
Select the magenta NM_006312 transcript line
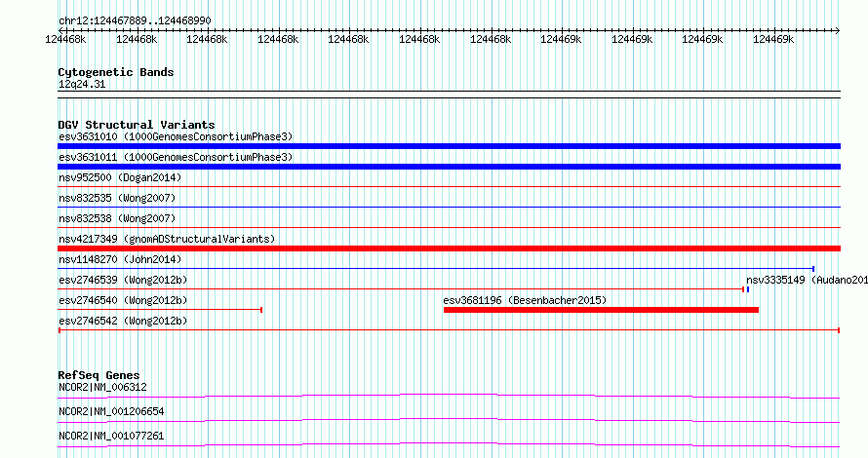tap(449, 396)
